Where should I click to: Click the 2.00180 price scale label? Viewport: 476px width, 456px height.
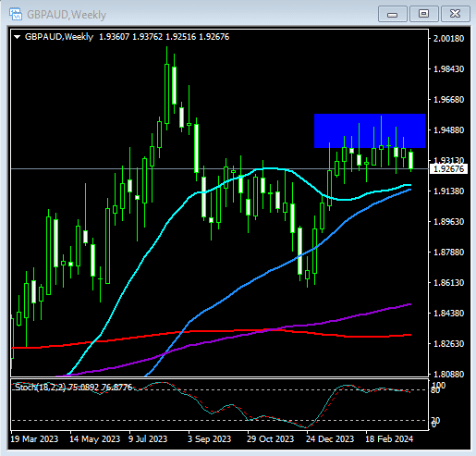(x=448, y=39)
